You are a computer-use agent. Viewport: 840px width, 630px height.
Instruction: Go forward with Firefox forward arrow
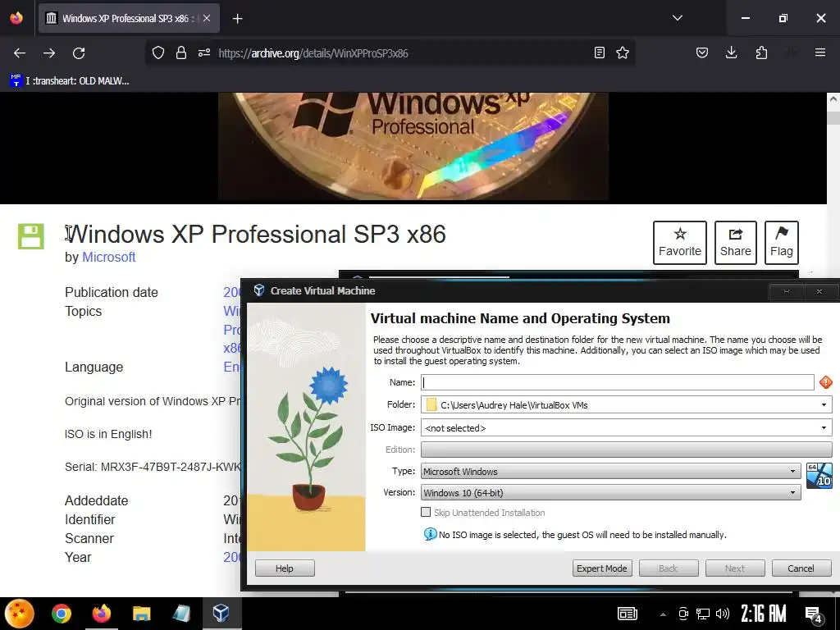49,53
